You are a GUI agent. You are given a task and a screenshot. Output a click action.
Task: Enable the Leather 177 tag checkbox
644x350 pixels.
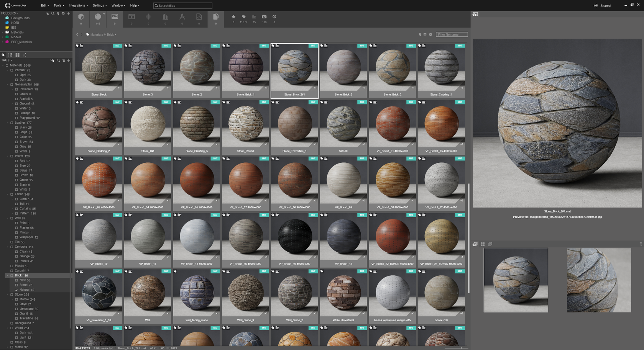pyautogui.click(x=12, y=123)
